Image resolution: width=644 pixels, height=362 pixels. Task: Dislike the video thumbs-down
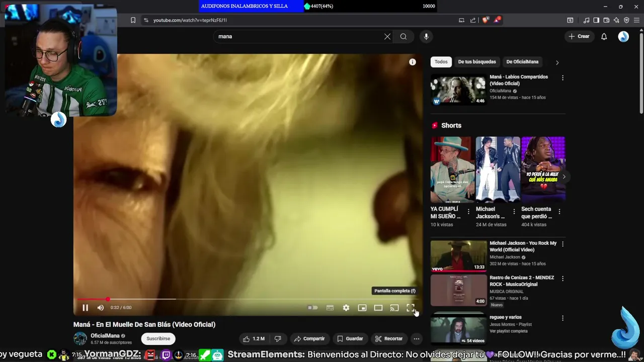click(278, 339)
